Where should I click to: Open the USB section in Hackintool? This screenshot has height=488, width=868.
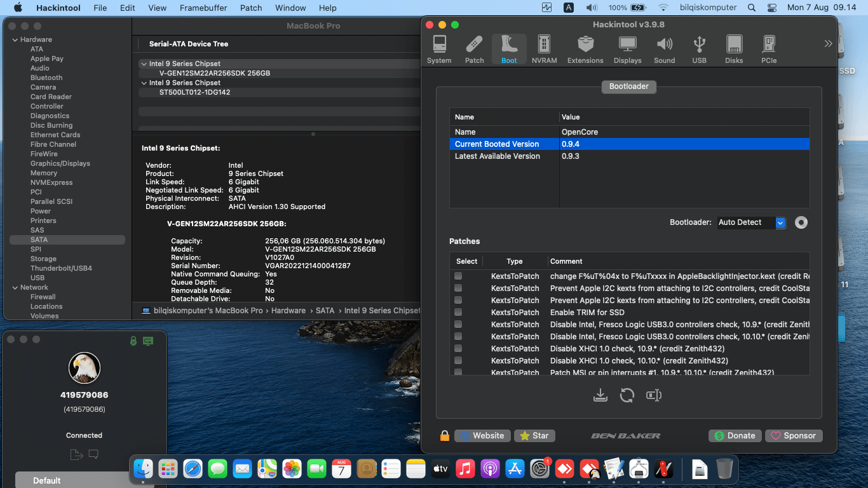coord(699,50)
